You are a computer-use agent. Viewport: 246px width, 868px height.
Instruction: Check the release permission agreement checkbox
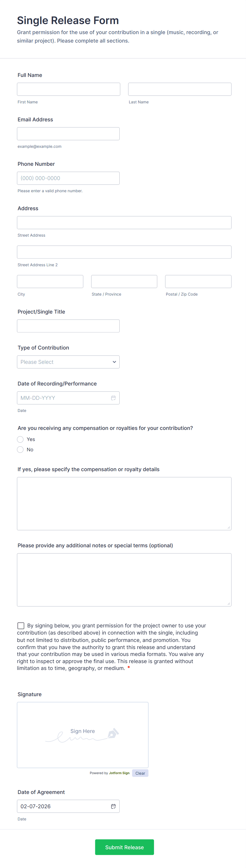pos(21,626)
